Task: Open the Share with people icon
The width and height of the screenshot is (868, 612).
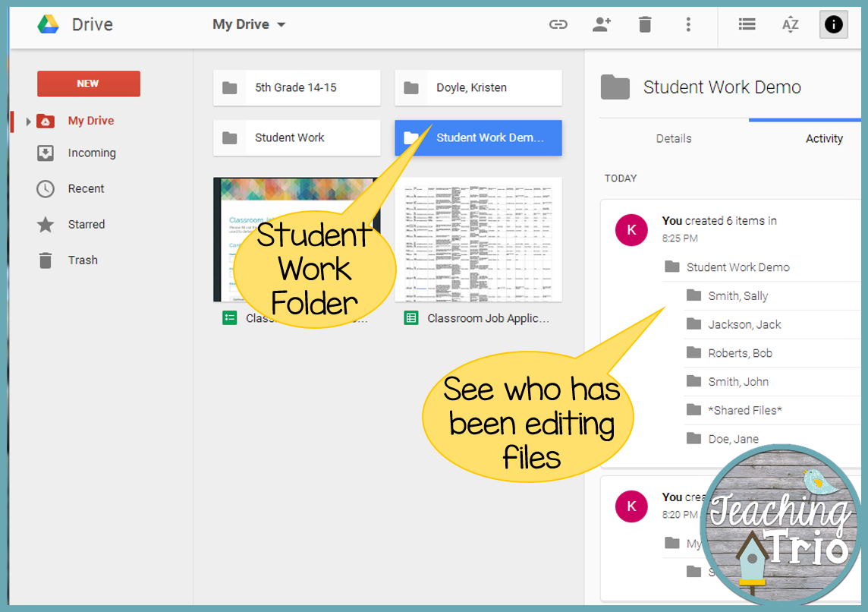Action: tap(602, 24)
